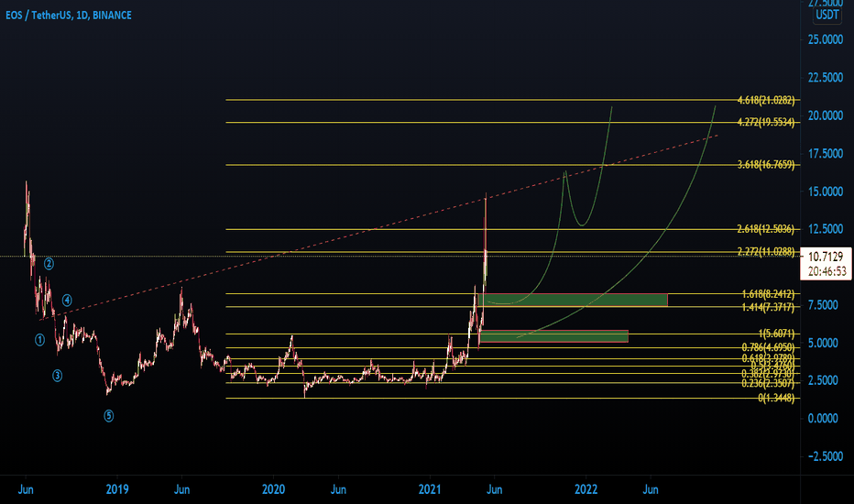Click the 20.0000 price axis label
This screenshot has width=854, height=504.
tap(825, 115)
